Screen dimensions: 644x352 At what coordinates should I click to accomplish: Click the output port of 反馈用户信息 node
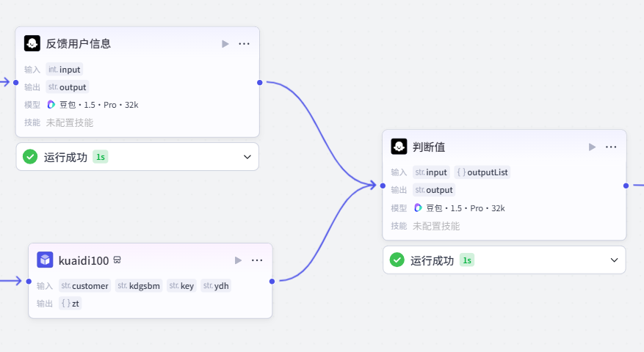260,82
